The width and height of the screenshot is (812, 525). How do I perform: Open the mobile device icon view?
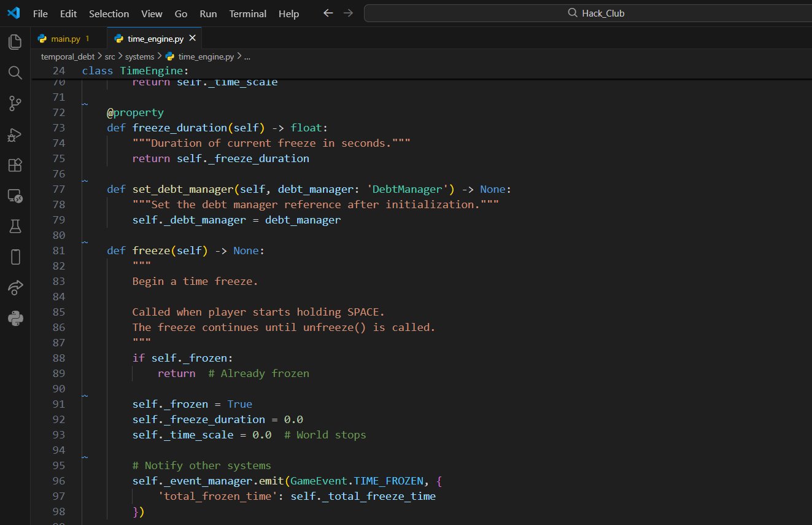tap(15, 257)
